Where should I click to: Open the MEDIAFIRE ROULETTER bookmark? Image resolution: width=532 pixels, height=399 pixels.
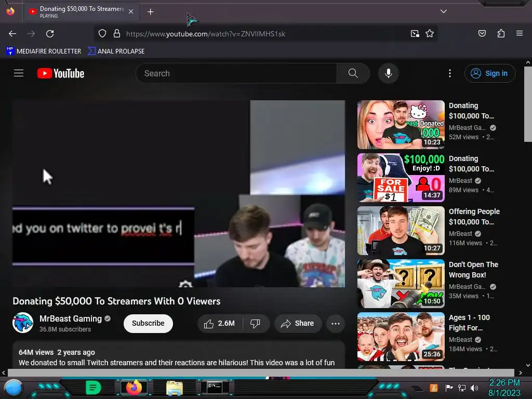tap(44, 51)
